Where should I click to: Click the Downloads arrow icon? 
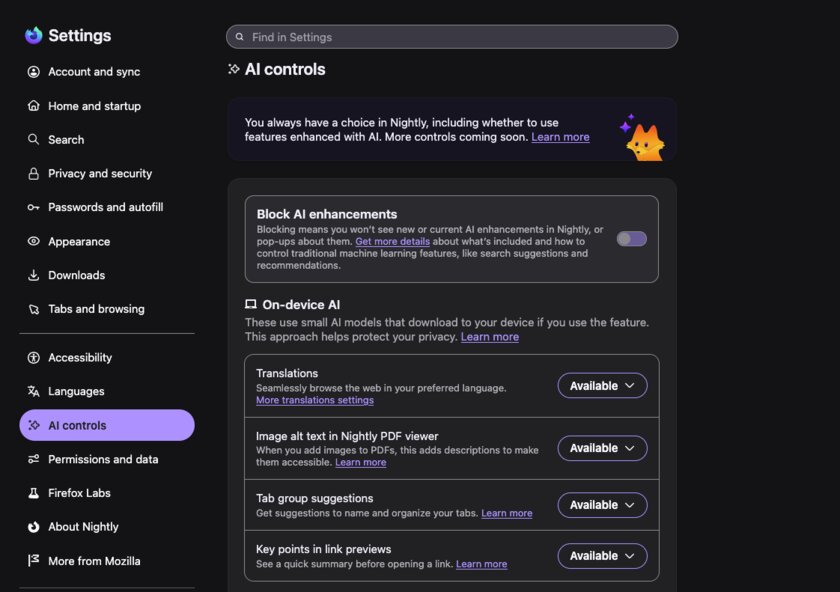tap(33, 275)
